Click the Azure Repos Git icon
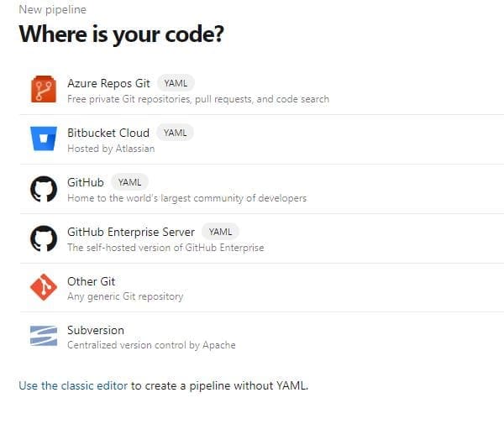The width and height of the screenshot is (504, 424). coord(43,90)
